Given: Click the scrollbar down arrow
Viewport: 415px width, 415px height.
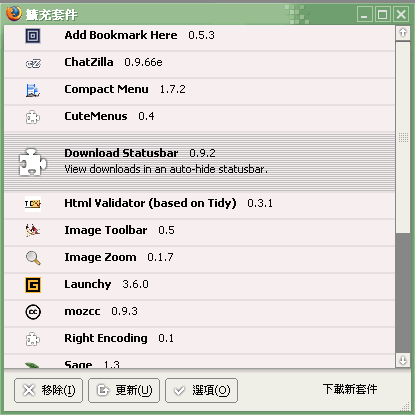Looking at the screenshot, I should [x=403, y=360].
